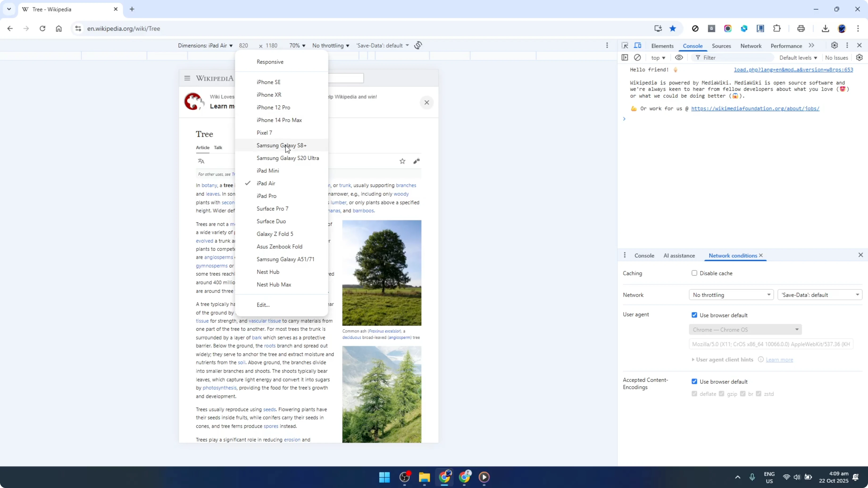Uncheck the zstd content encoding
The image size is (868, 488).
(759, 394)
